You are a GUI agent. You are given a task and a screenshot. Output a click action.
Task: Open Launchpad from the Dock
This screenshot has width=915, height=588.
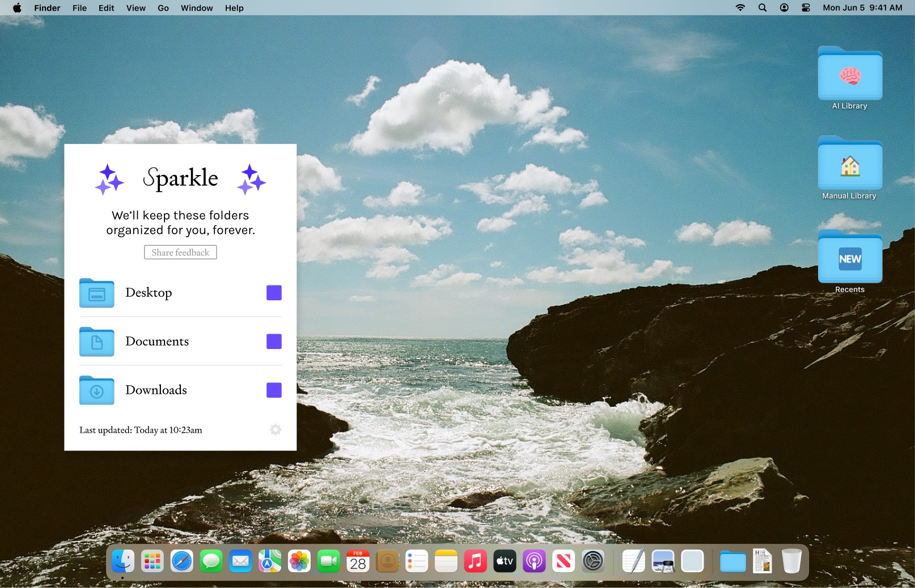[152, 561]
